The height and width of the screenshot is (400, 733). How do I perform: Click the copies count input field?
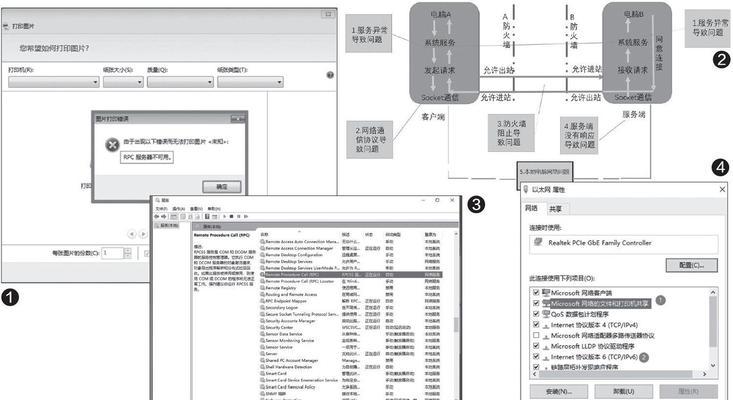point(113,253)
